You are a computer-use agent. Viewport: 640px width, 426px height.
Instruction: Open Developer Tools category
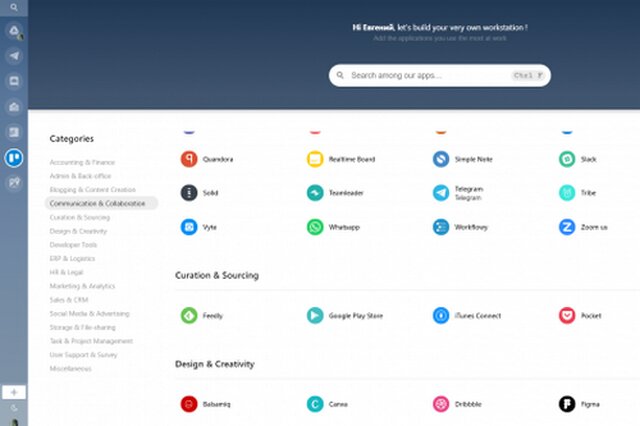pyautogui.click(x=73, y=245)
